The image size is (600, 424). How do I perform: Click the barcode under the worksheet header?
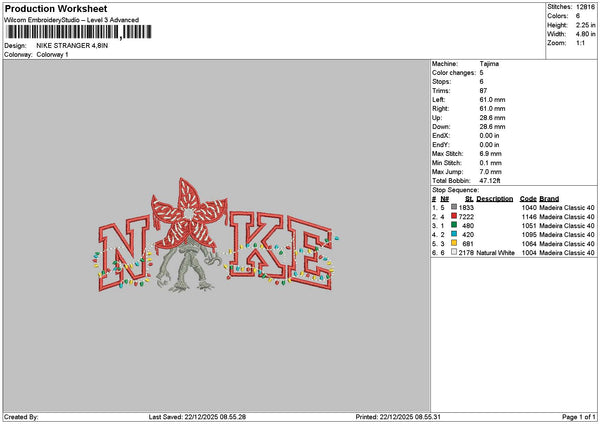coord(78,32)
